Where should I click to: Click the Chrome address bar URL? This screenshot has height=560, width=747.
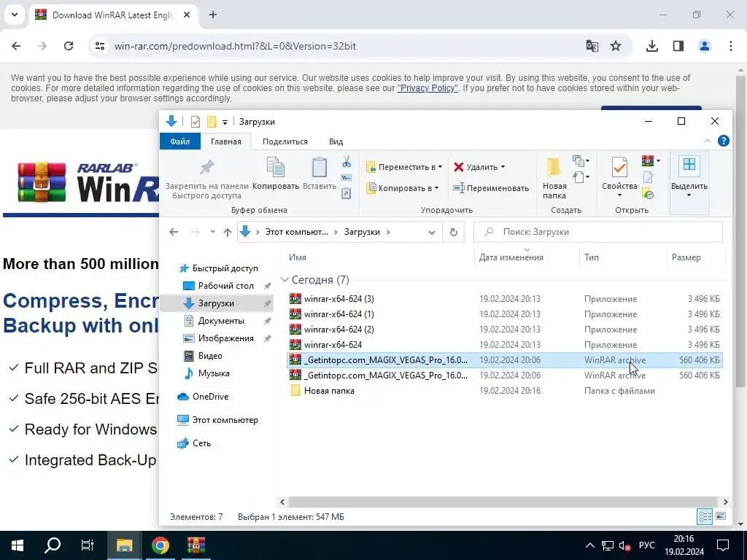[235, 46]
